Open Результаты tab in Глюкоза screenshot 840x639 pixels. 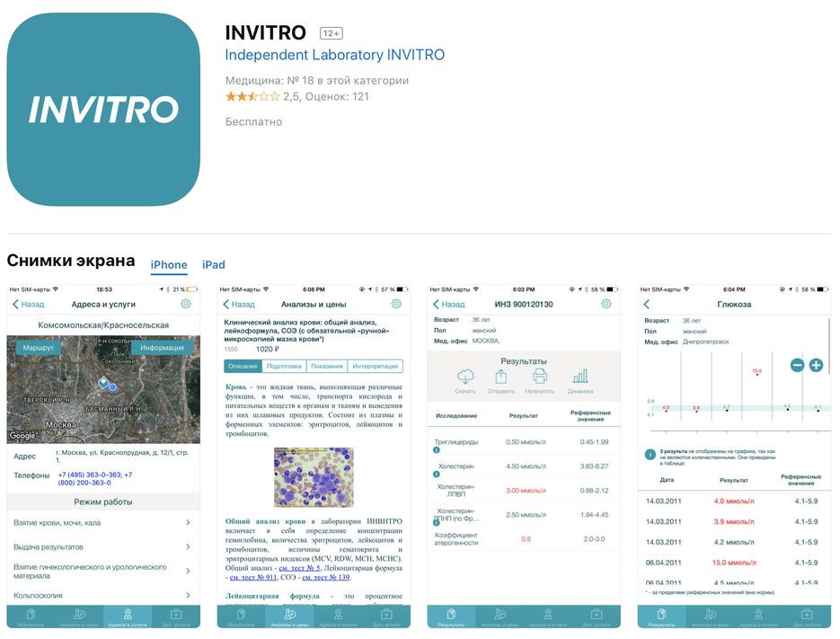(661, 617)
